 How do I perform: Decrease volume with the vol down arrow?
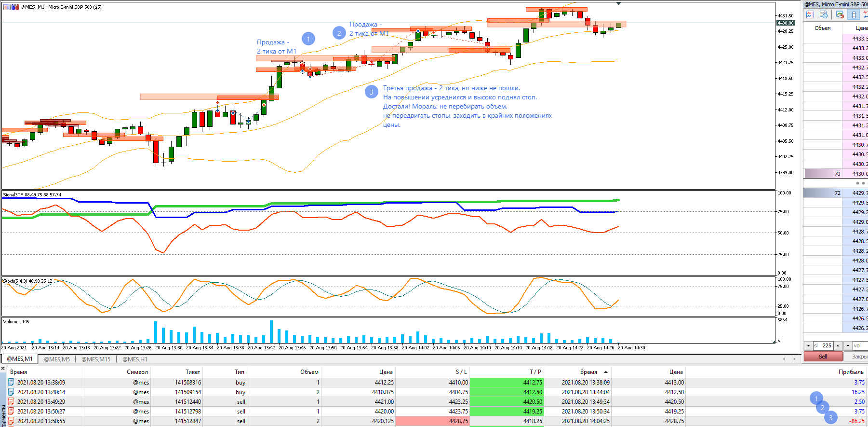pyautogui.click(x=848, y=346)
